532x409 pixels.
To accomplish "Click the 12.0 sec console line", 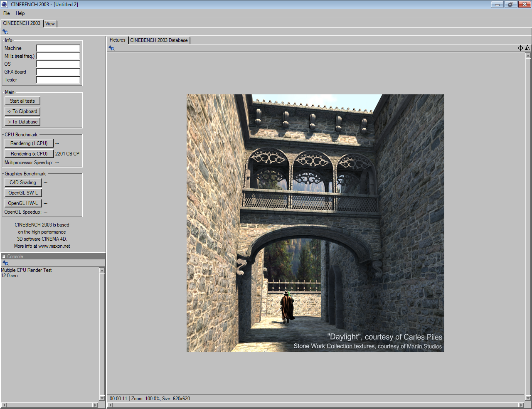I will click(x=9, y=276).
